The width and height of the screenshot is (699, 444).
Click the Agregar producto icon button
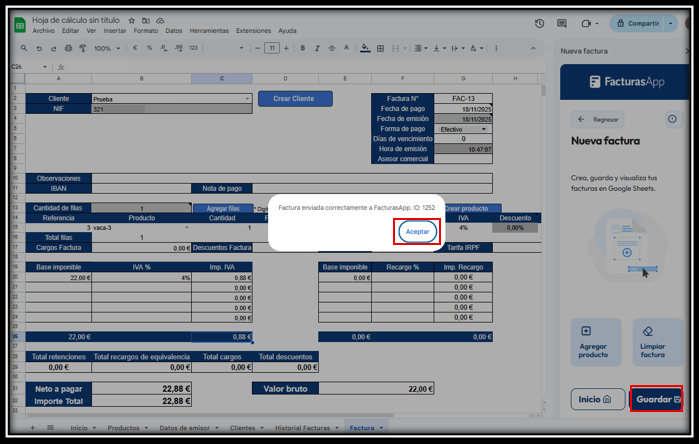tap(586, 331)
